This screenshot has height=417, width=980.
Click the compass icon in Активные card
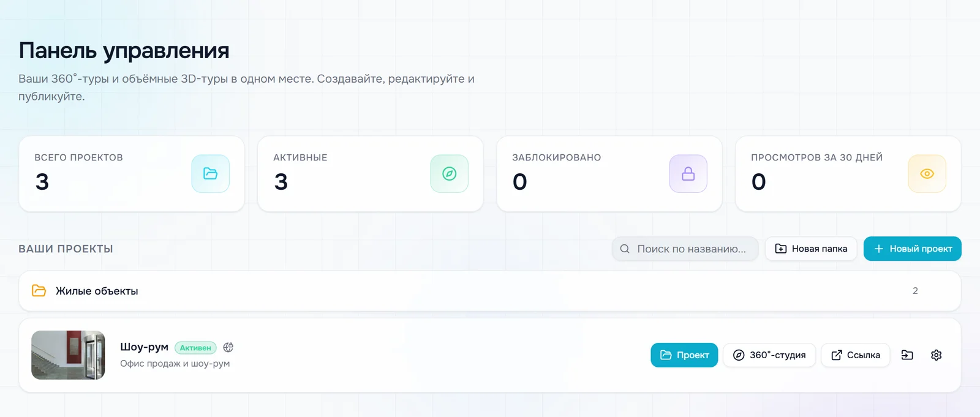(449, 174)
